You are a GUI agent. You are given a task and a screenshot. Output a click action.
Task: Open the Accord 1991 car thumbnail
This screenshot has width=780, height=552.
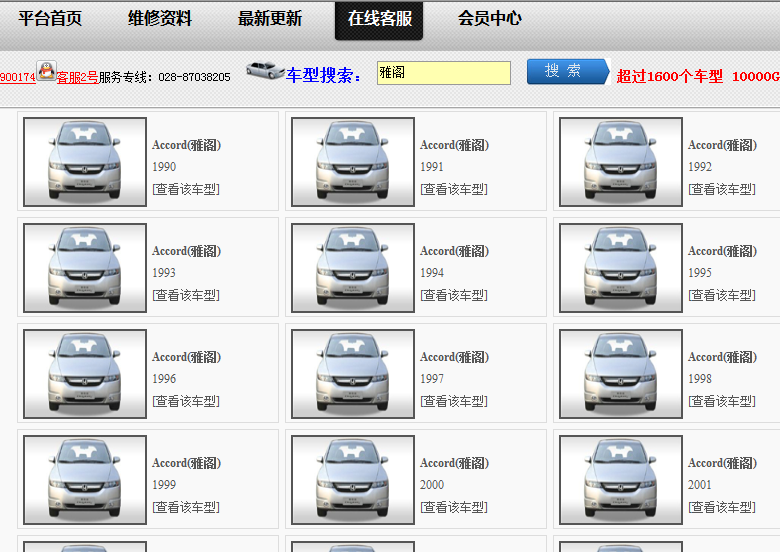tap(353, 162)
